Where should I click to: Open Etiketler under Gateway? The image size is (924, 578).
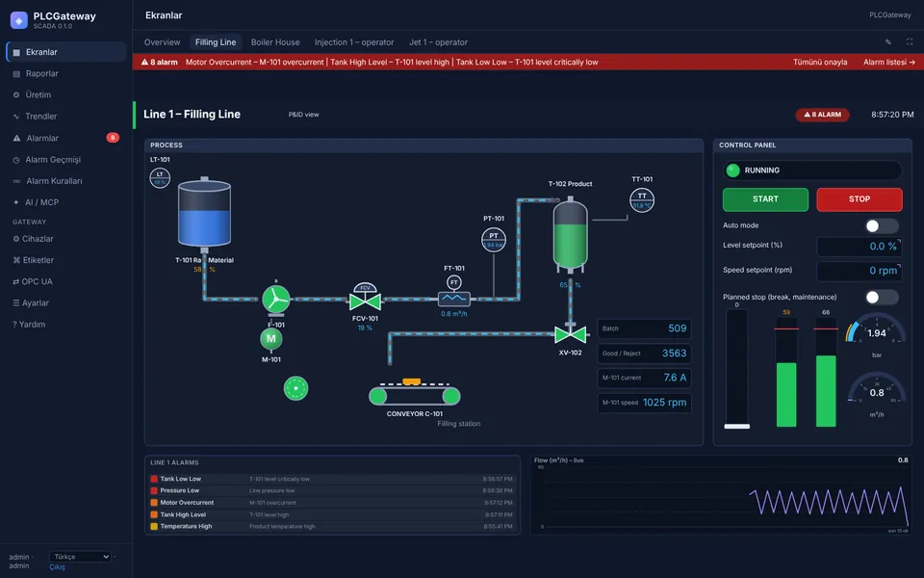pos(66,260)
